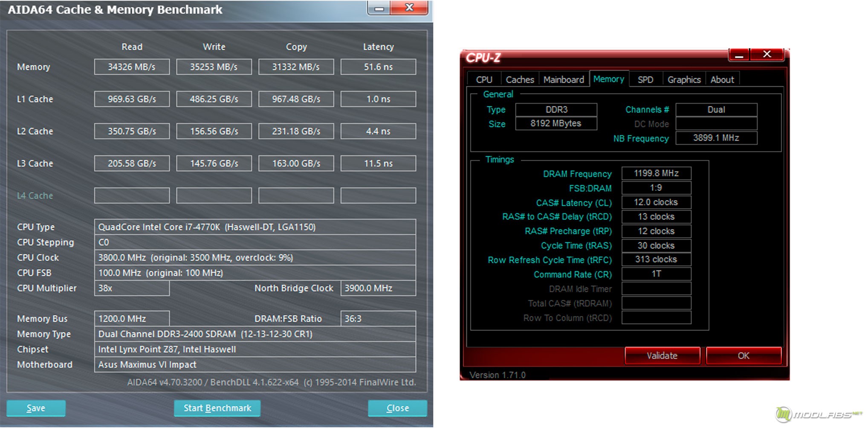Click DRAM Frequency 1199.8 MHz value
The image size is (868, 428).
point(656,173)
